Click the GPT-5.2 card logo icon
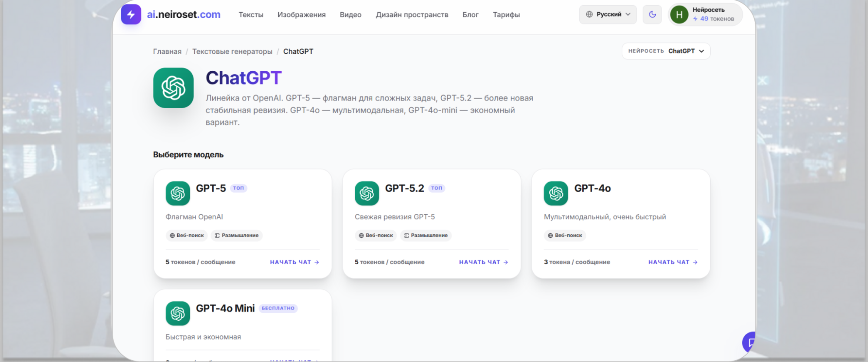The image size is (868, 362). coord(367,193)
